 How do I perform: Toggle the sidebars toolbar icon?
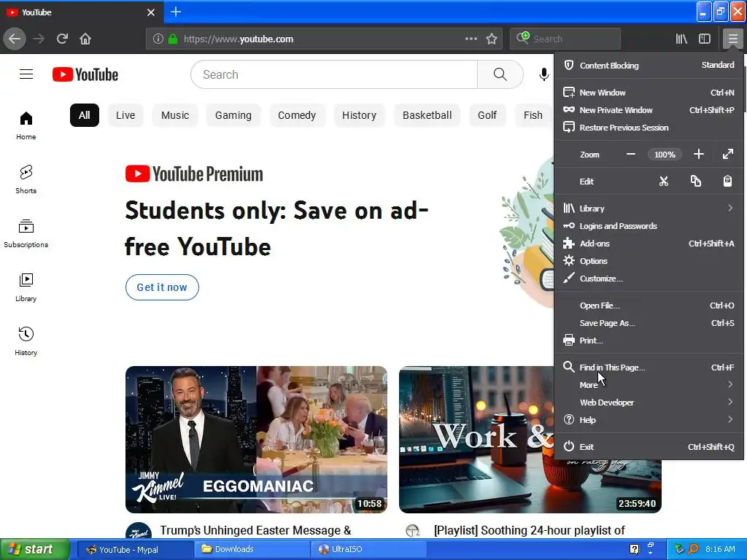(705, 39)
